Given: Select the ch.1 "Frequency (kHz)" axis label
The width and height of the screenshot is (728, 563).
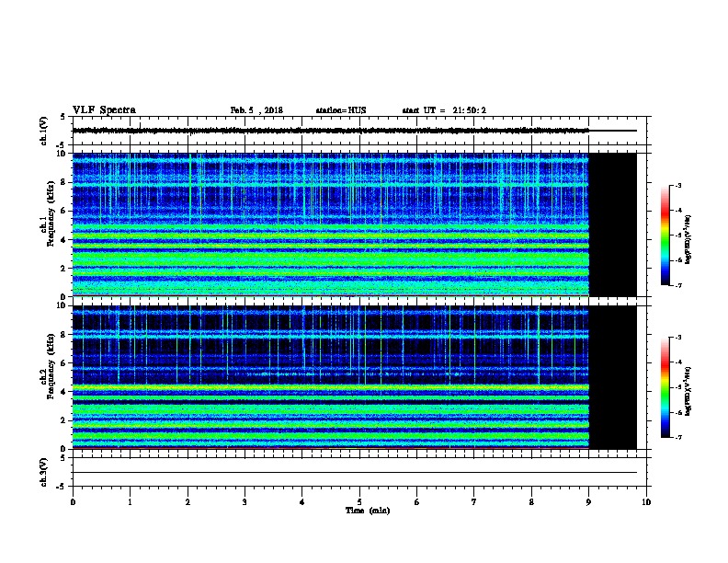Looking at the screenshot, I should [51, 214].
